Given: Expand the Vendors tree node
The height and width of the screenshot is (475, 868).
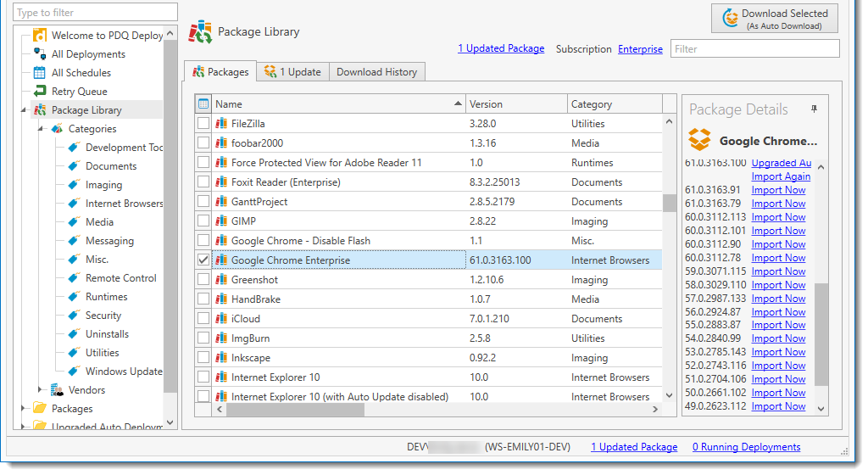Looking at the screenshot, I should point(40,390).
